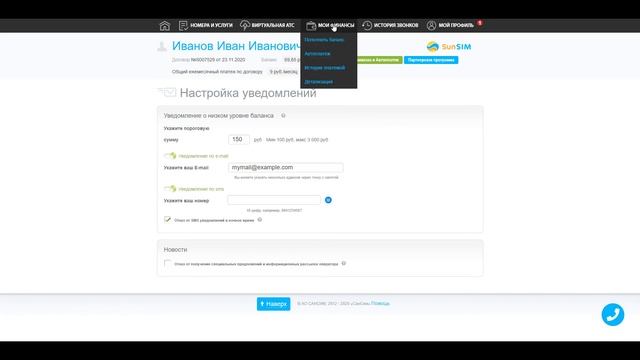The width and height of the screenshot is (640, 360).
Task: Click the red notification badge by profile
Action: (x=480, y=23)
